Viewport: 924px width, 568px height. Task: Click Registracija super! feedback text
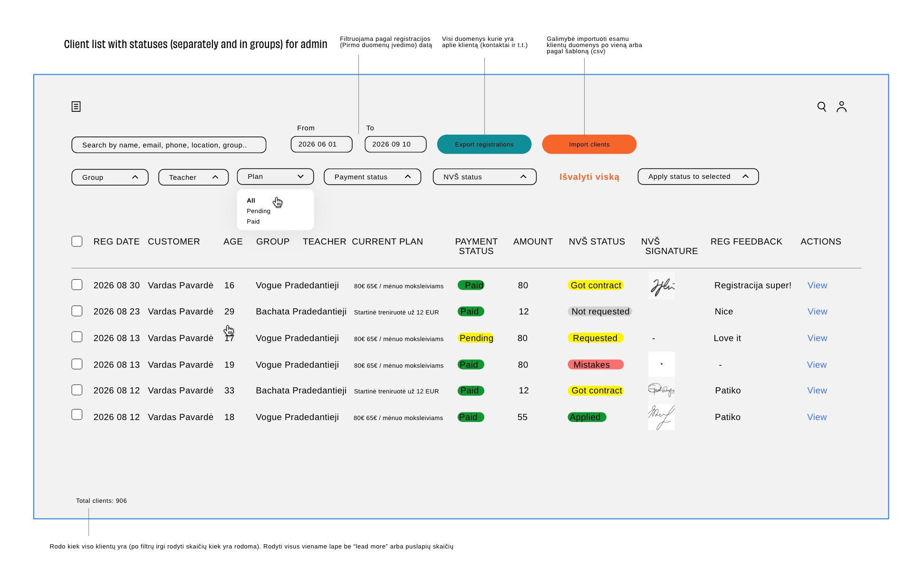(x=753, y=285)
